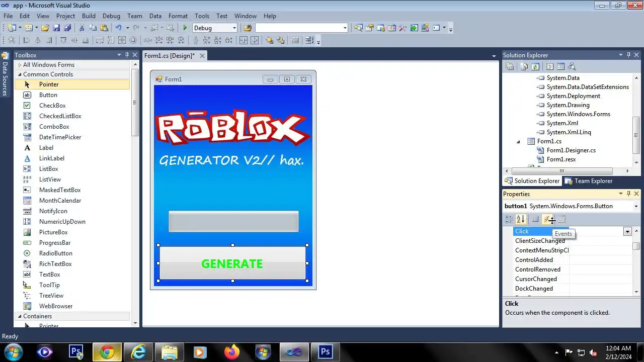This screenshot has height=362, width=644.
Task: Open the find combo box dropdown arrow
Action: [x=345, y=28]
